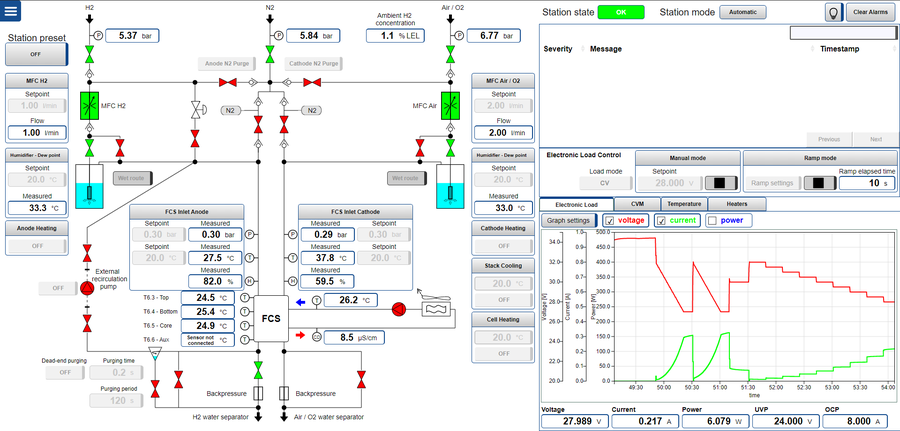Click the light bulb icon
This screenshot has height=431, width=900.
(831, 12)
